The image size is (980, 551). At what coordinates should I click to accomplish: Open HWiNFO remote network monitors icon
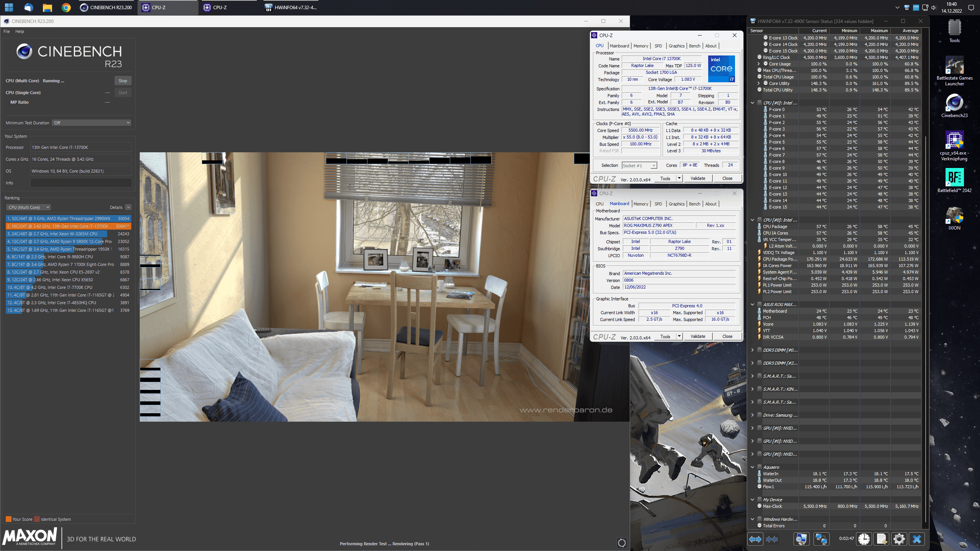pos(821,539)
